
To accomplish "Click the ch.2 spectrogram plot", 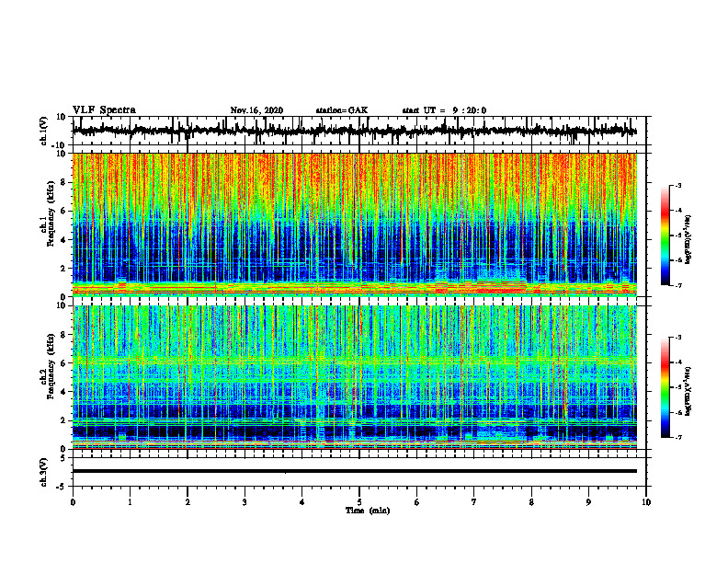I will (354, 377).
